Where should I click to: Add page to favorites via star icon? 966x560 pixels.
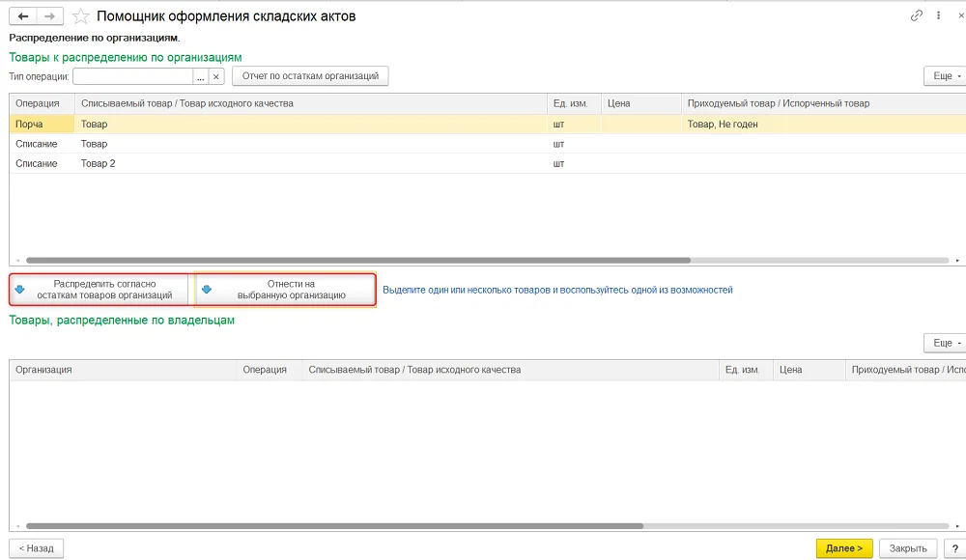click(81, 16)
